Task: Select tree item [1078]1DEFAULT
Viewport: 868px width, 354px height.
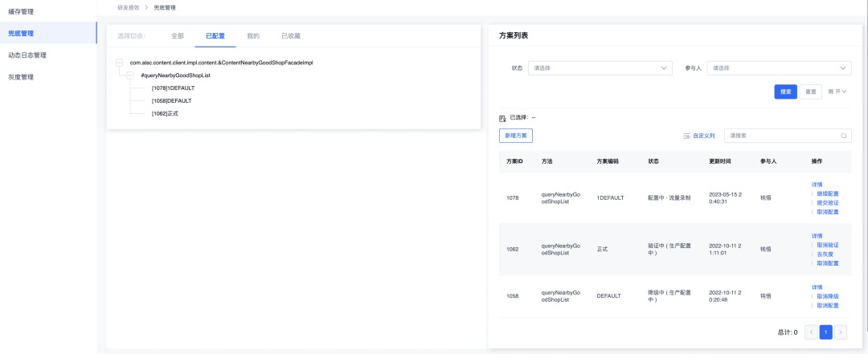Action: tap(174, 88)
